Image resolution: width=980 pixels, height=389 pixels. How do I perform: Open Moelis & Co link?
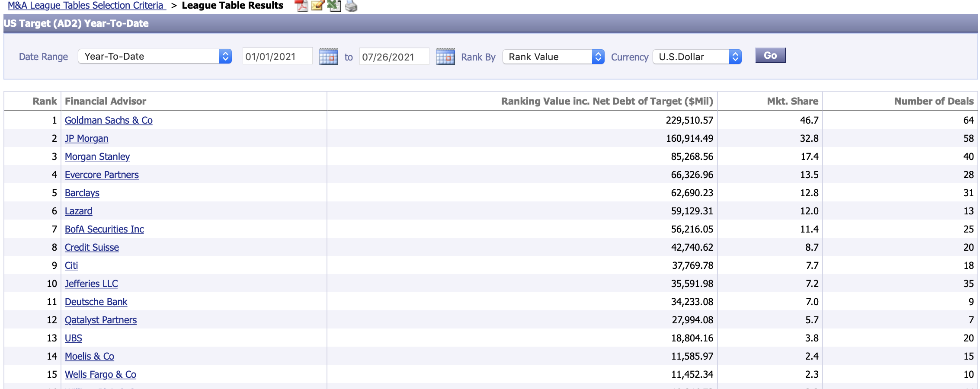(90, 356)
